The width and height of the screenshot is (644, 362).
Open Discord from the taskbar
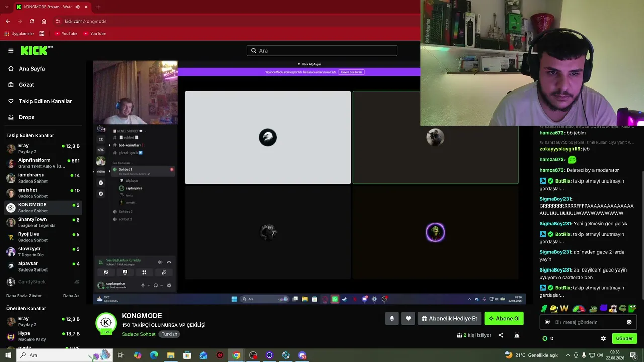click(x=302, y=355)
